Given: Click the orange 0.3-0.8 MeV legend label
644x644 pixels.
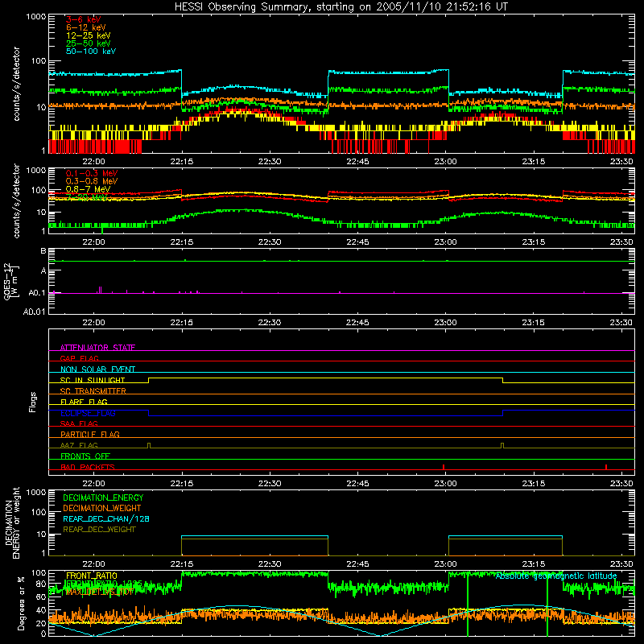Looking at the screenshot, I should click(x=92, y=181).
